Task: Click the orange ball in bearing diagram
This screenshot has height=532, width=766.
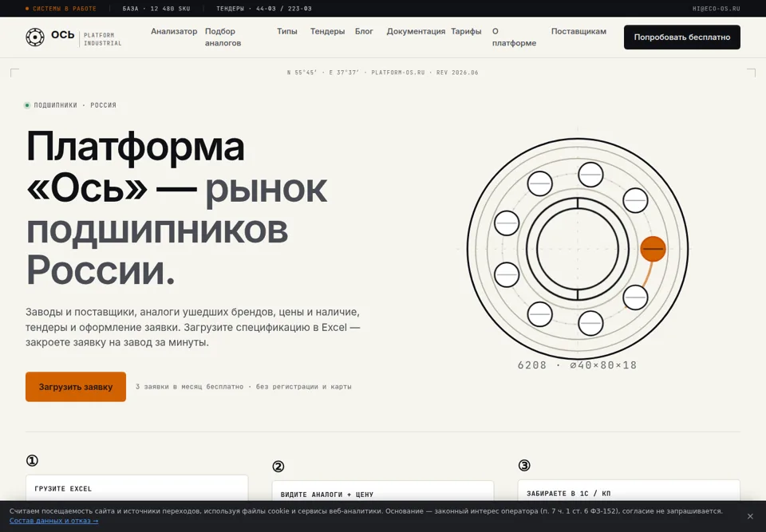Action: (x=653, y=249)
